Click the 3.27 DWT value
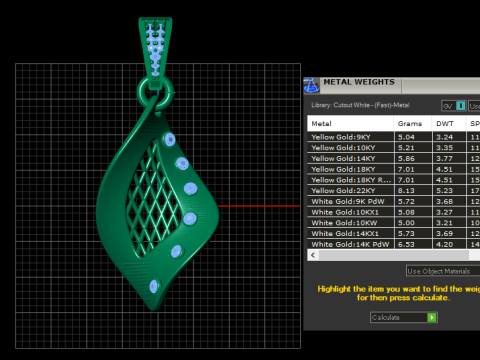Image resolution: width=480 pixels, height=360 pixels. click(x=444, y=212)
